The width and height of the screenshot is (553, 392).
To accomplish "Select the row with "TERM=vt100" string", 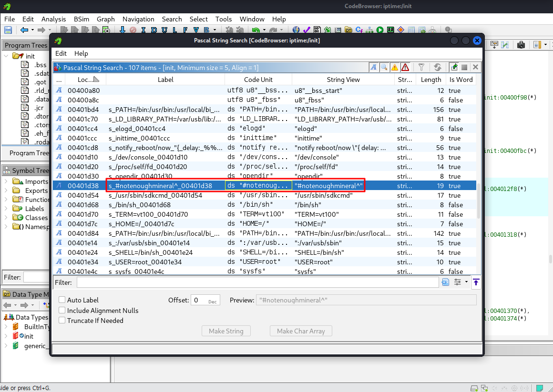I will tap(265, 214).
